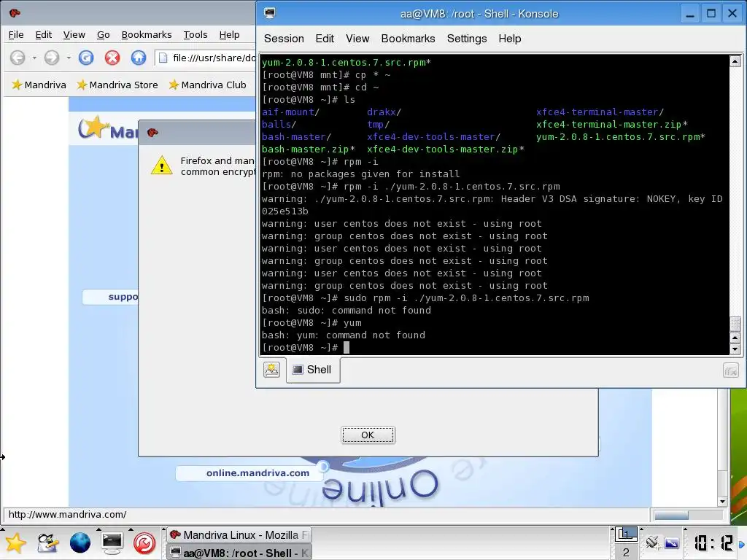Click the launcher expand arrow above the terminal icon

[98, 529]
